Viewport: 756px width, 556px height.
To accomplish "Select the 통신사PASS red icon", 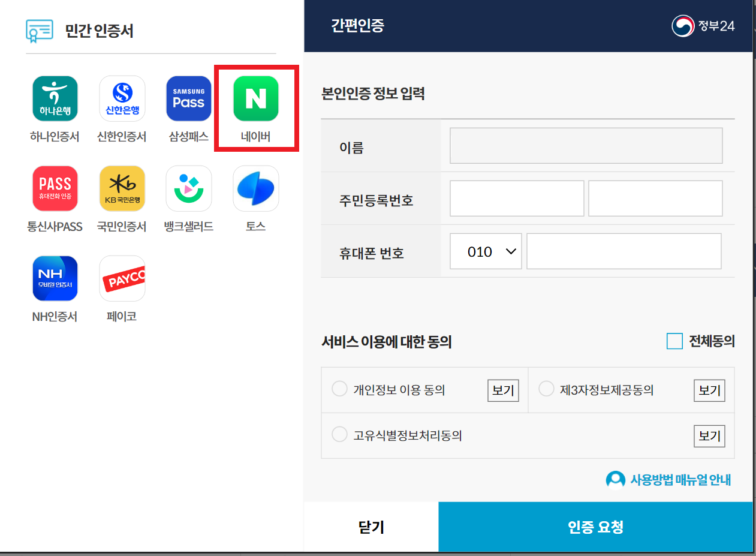I will point(55,188).
